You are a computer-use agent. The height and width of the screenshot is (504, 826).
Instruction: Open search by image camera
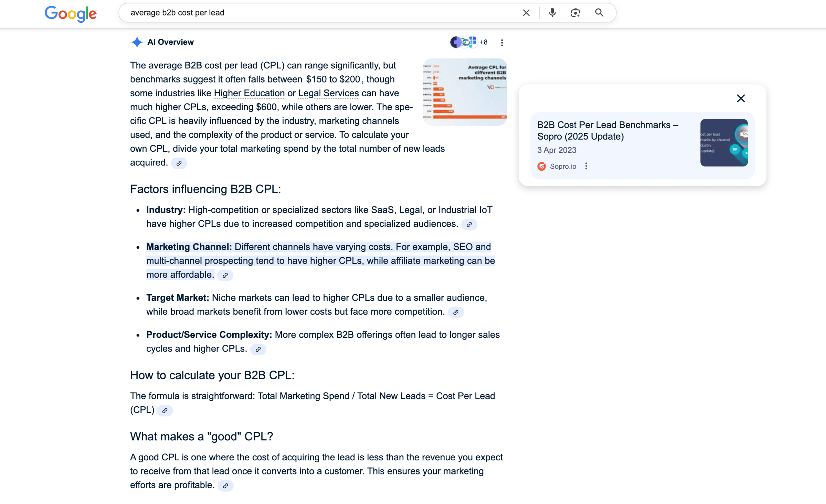[575, 13]
